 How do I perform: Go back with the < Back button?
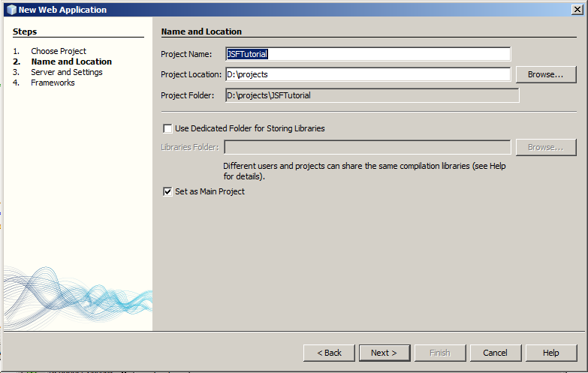coord(329,353)
